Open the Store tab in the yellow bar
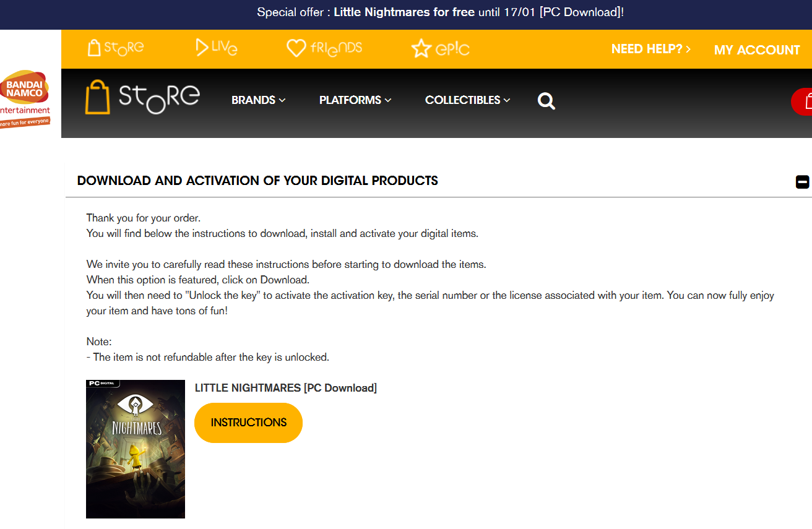This screenshot has height=529, width=812. (x=116, y=48)
